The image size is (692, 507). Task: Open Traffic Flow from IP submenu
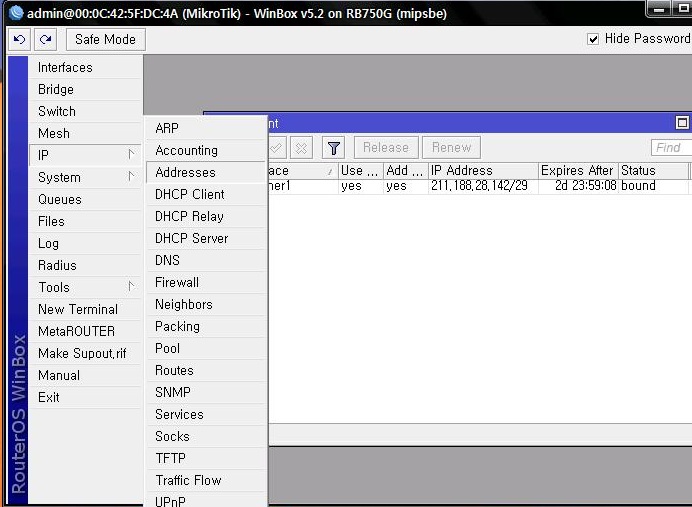point(206,481)
